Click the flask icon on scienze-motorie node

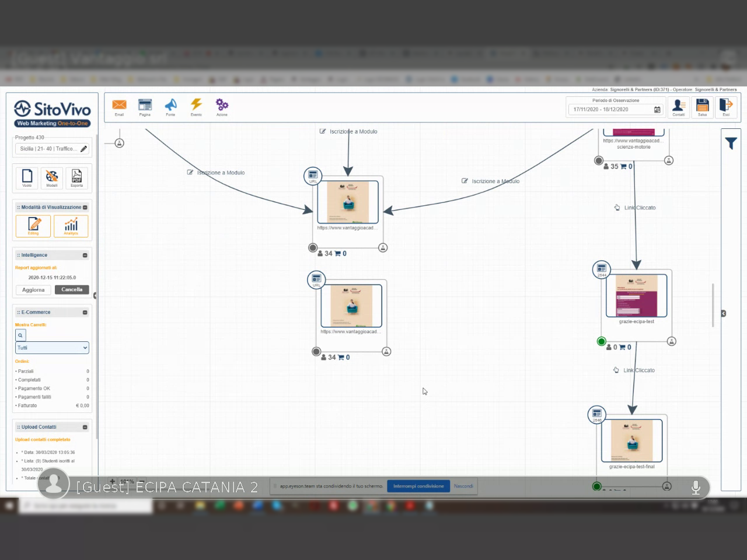click(669, 160)
